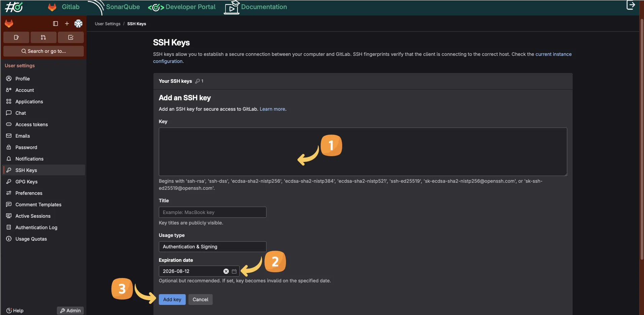This screenshot has width=644, height=315.
Task: Collapse the sidebar with the panel icon
Action: click(55, 24)
